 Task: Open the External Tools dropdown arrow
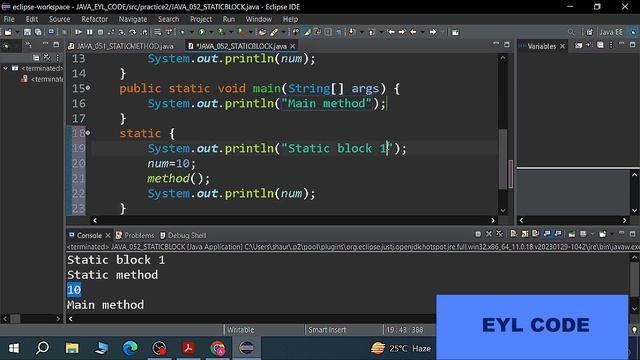pos(250,32)
